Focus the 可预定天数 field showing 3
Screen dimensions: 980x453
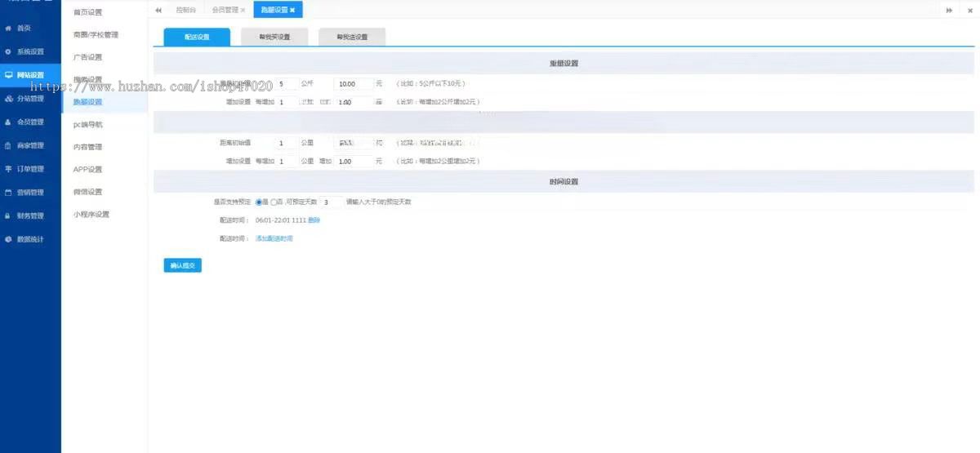(x=331, y=202)
